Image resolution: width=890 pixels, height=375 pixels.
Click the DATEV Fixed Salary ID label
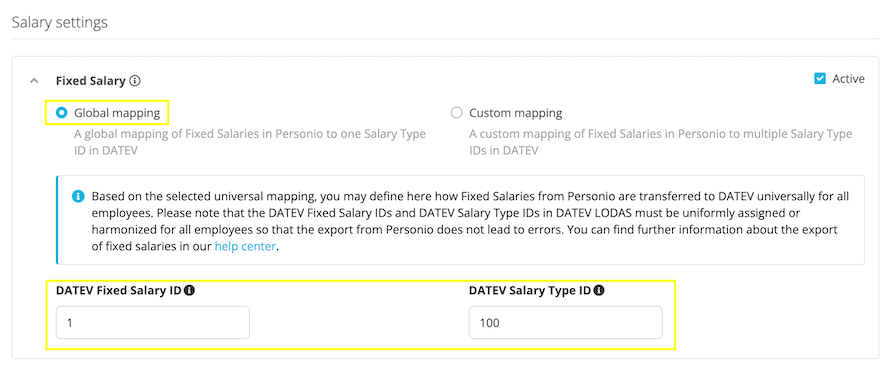click(119, 290)
